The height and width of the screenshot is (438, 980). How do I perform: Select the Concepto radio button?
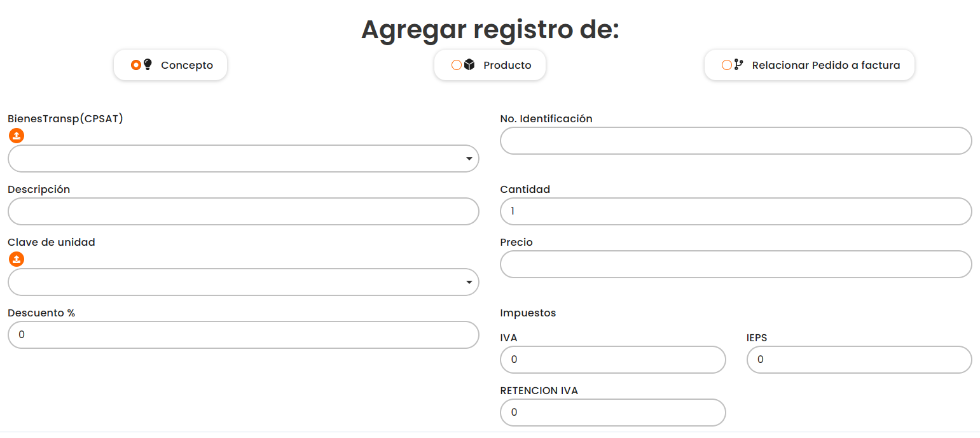coord(135,65)
